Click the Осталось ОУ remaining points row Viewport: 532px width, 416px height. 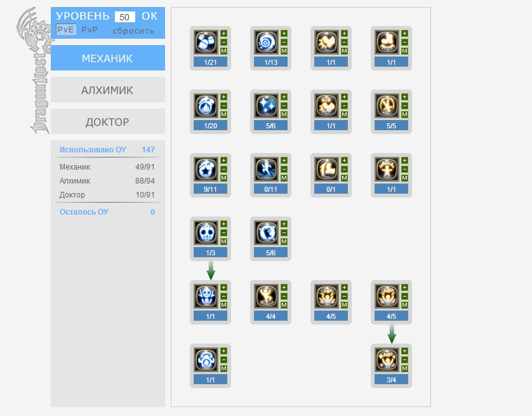click(107, 212)
